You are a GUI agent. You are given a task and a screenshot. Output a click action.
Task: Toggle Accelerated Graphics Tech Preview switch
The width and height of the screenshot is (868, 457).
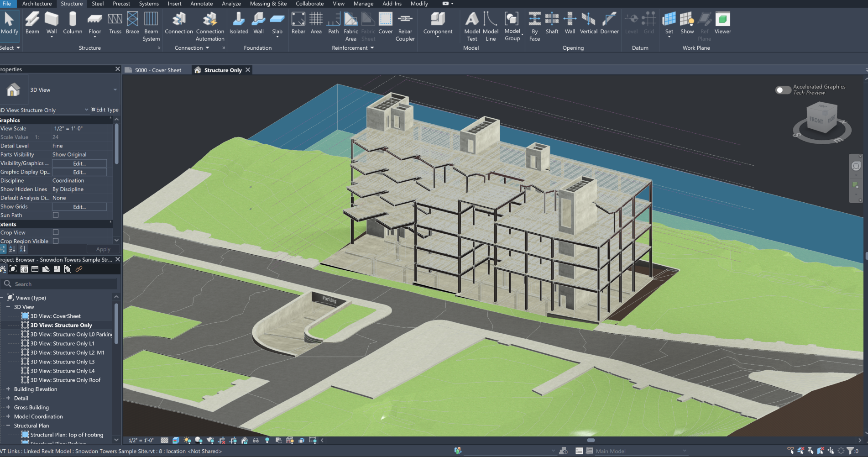pos(783,90)
